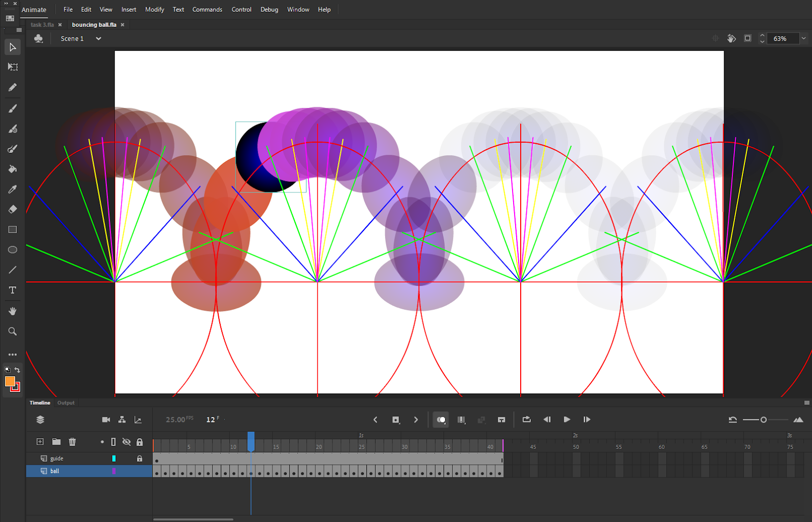812x522 pixels.
Task: Select the Eyedropper tool
Action: coord(13,189)
